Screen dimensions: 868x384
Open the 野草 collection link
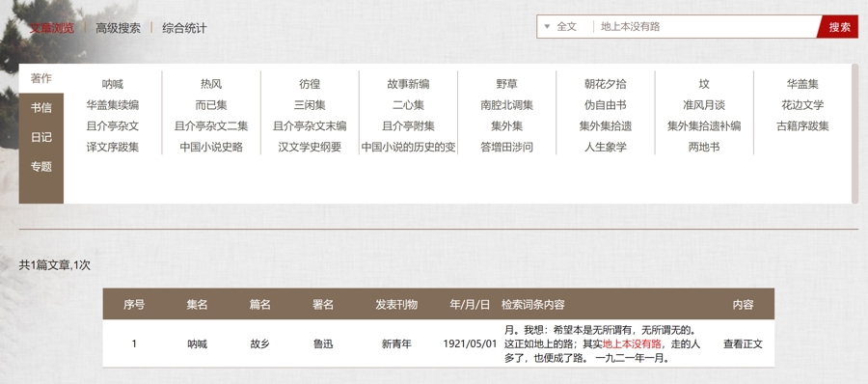(x=506, y=84)
